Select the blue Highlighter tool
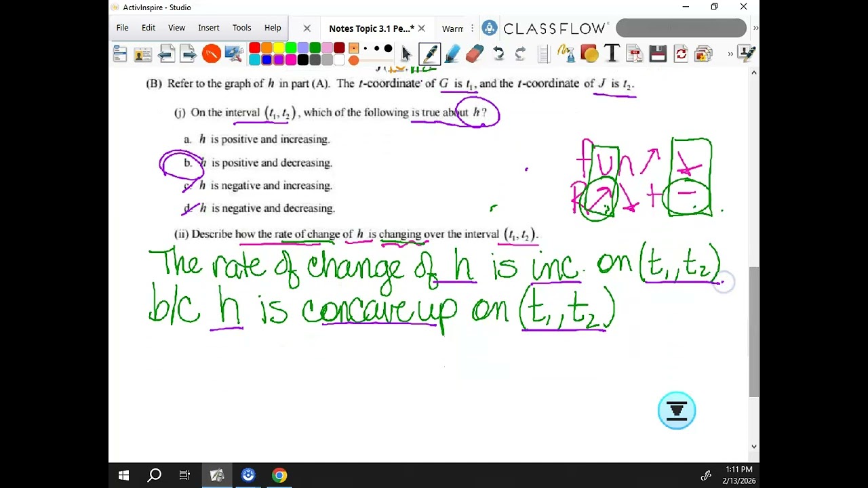The image size is (868, 488). (x=452, y=54)
